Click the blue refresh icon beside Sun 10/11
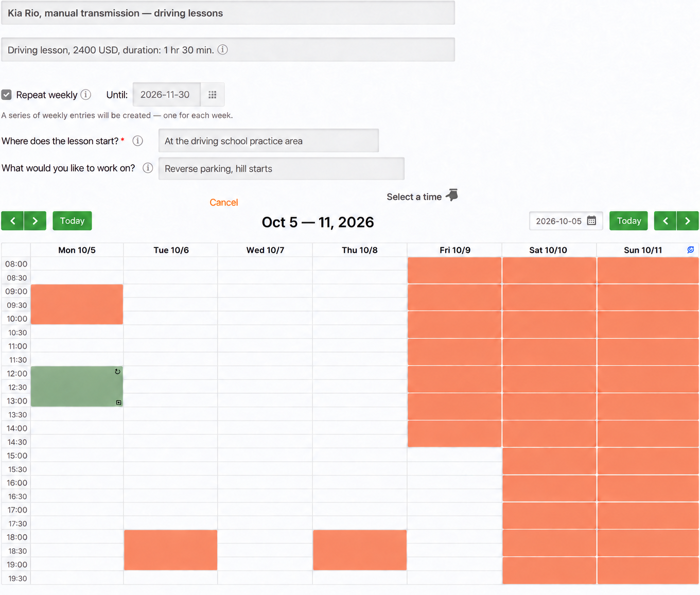Viewport: 700px width, 595px height. click(x=691, y=250)
